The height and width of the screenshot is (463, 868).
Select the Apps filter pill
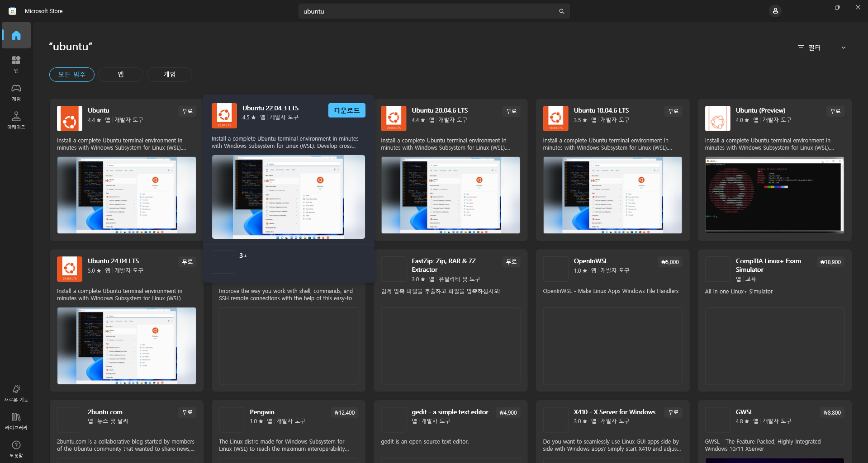click(x=121, y=75)
